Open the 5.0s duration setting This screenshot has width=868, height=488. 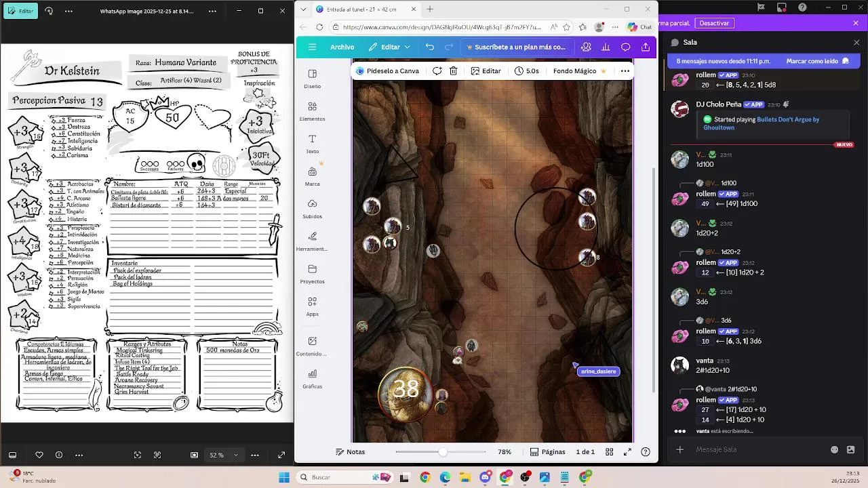[527, 70]
